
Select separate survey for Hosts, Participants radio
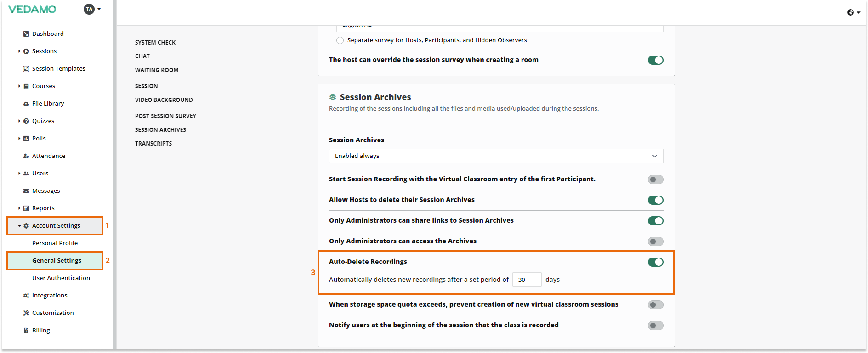tap(340, 40)
